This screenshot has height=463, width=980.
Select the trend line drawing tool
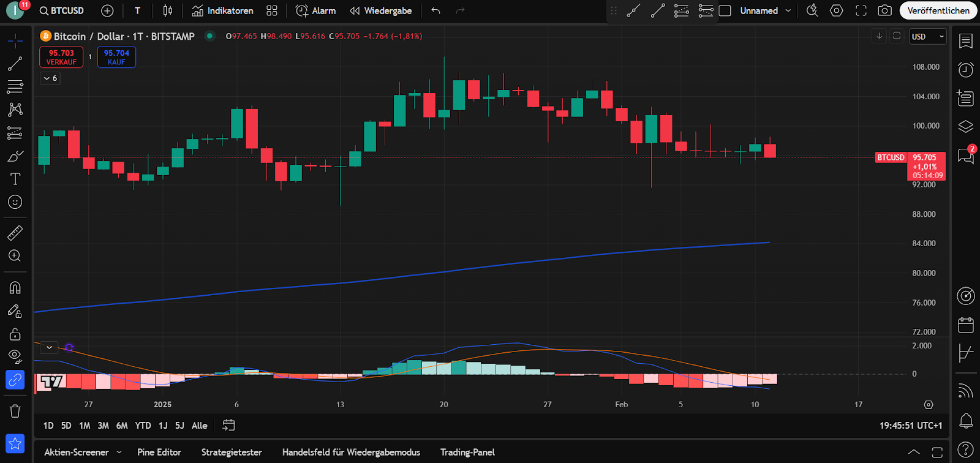[15, 64]
